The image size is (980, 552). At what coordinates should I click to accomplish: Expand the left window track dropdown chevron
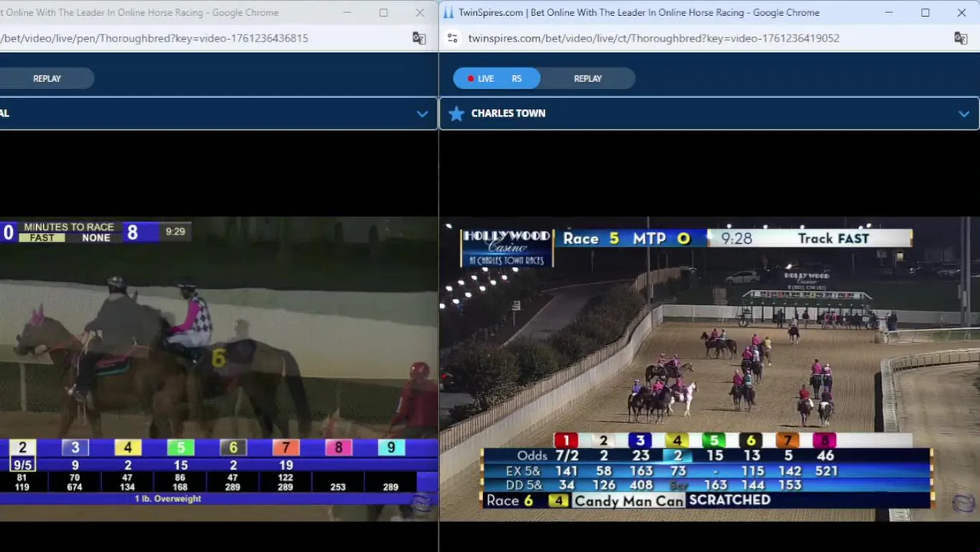pos(423,113)
